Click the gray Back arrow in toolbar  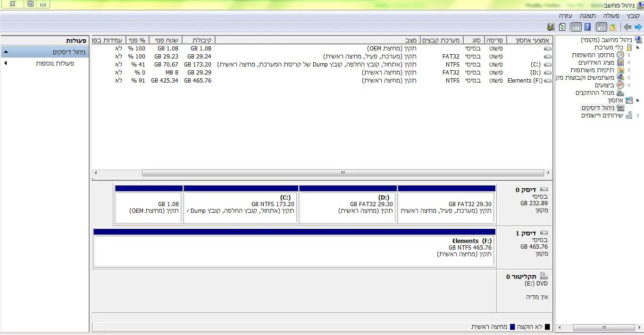click(x=627, y=27)
